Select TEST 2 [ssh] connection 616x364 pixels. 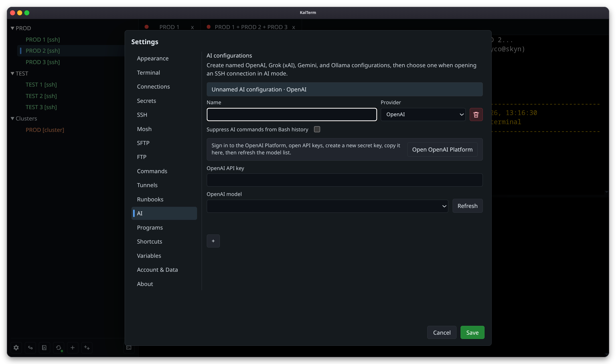coord(41,96)
